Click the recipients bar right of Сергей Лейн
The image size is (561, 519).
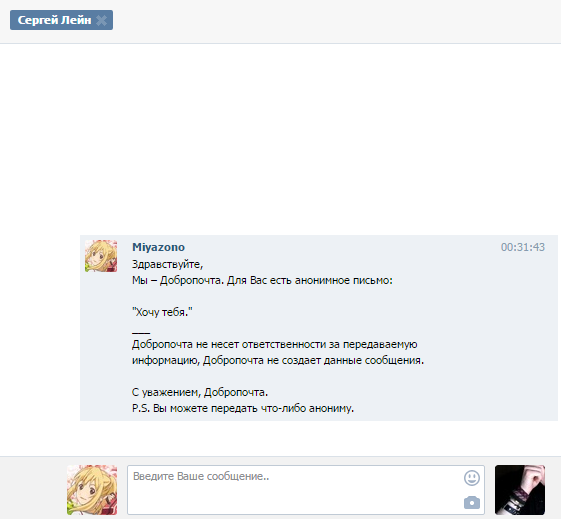click(336, 20)
